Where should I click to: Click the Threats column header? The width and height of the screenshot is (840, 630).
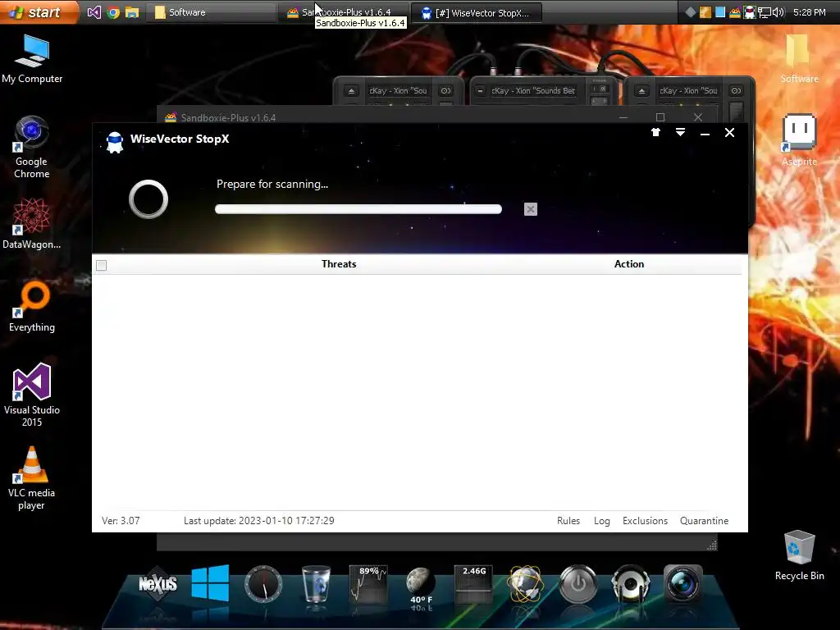339,263
